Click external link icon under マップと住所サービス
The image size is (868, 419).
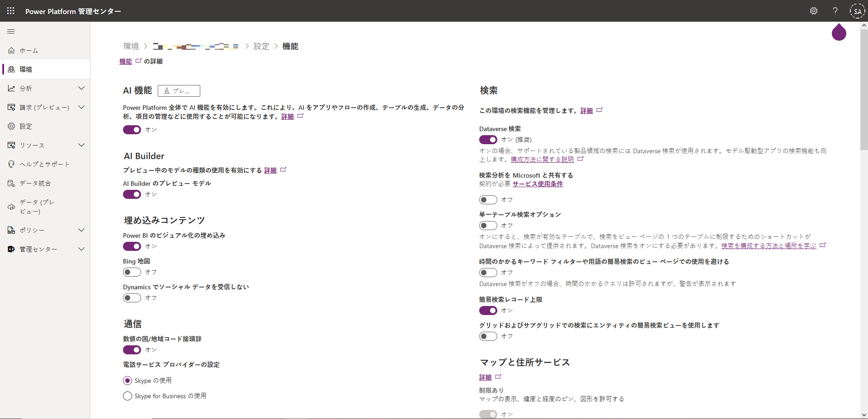pos(498,377)
